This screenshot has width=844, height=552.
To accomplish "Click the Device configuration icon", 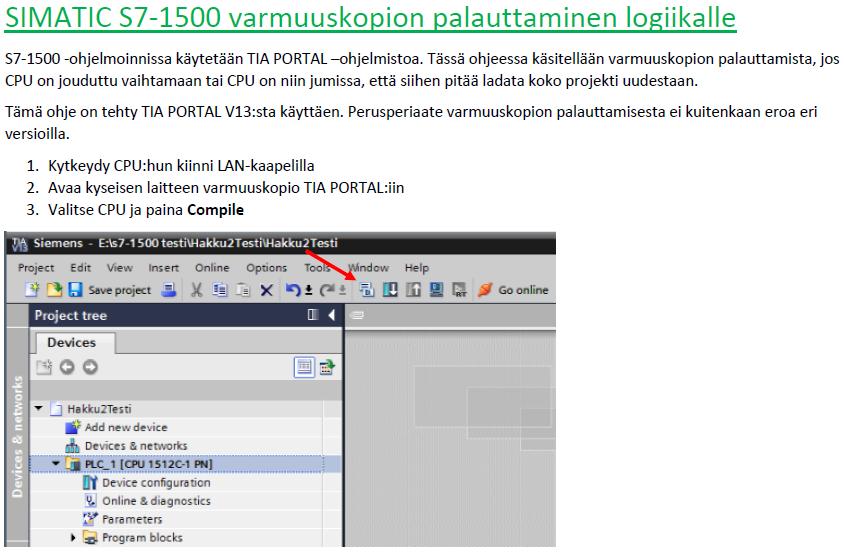I will coord(90,483).
